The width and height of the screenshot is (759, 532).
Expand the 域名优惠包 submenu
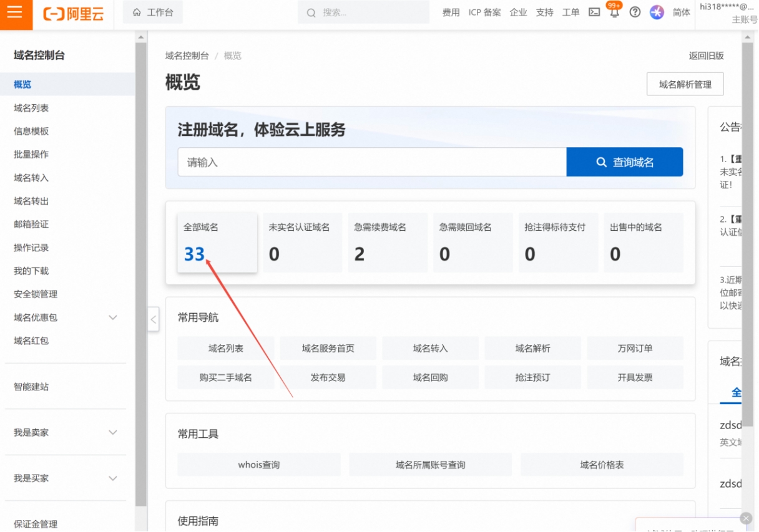pyautogui.click(x=113, y=317)
